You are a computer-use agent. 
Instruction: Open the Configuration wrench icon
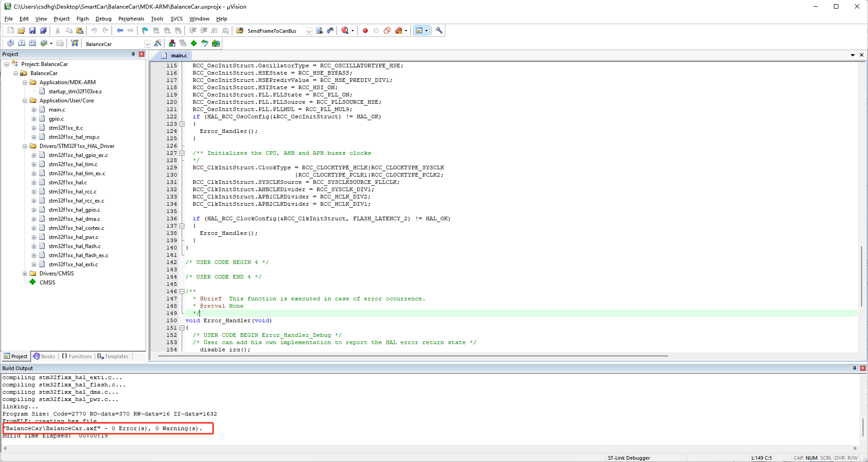(439, 30)
